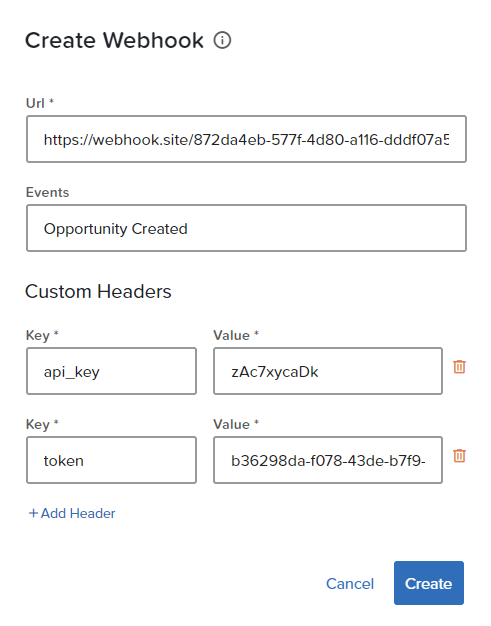Click the blue Create button
The width and height of the screenshot is (491, 626).
click(429, 583)
